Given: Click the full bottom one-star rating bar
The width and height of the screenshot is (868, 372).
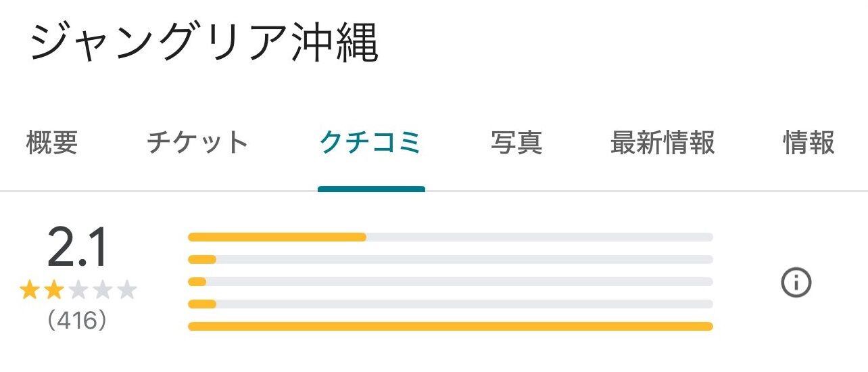Looking at the screenshot, I should [x=450, y=326].
